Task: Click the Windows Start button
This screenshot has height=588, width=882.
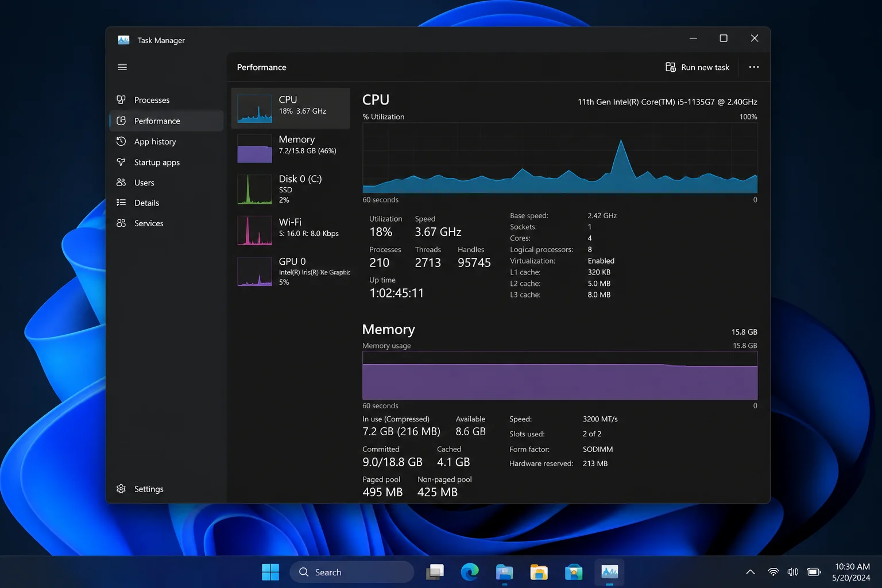Action: pyautogui.click(x=270, y=572)
